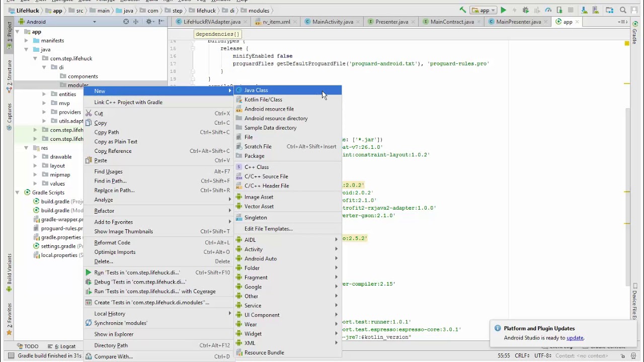Open the Android profiler gauge icon
The height and width of the screenshot is (362, 644).
click(x=548, y=10)
